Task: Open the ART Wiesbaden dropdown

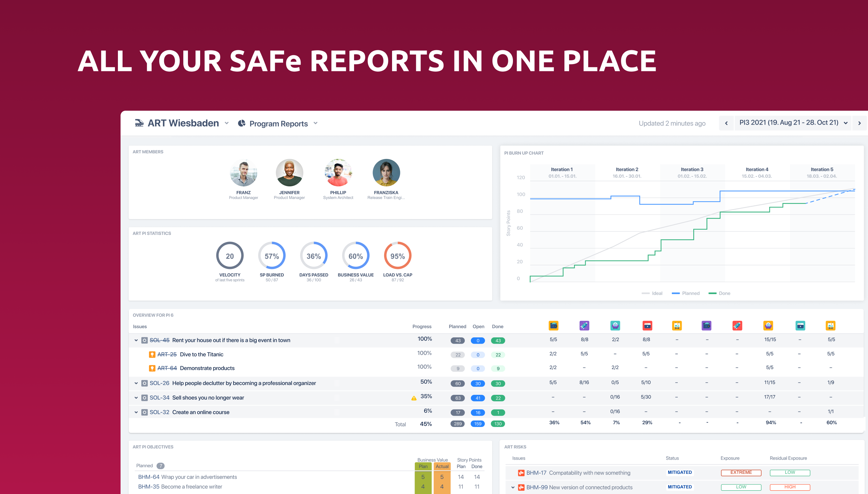Action: 227,123
